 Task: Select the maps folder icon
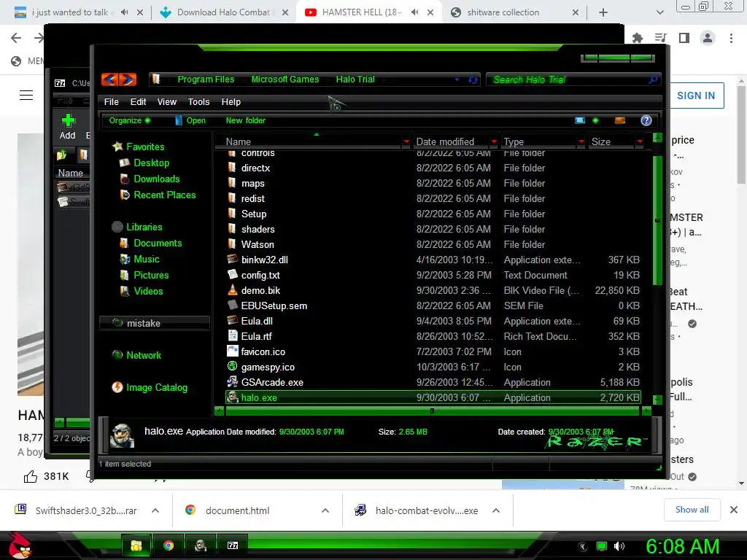tap(232, 183)
